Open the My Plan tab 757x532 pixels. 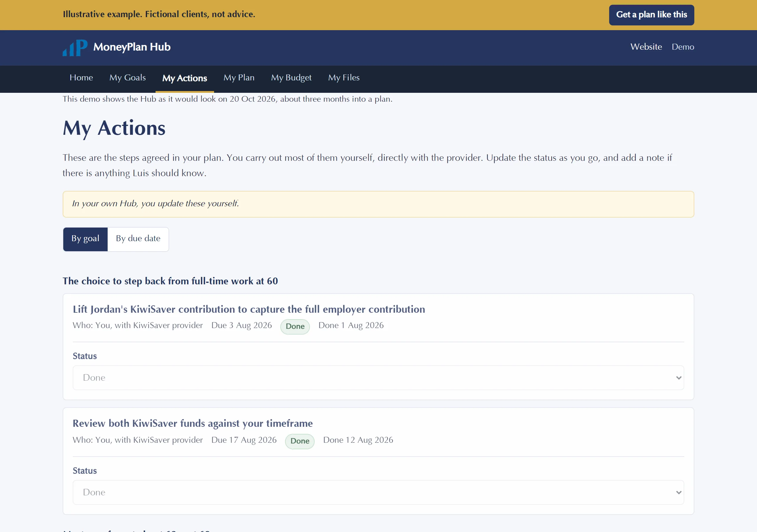pos(239,78)
